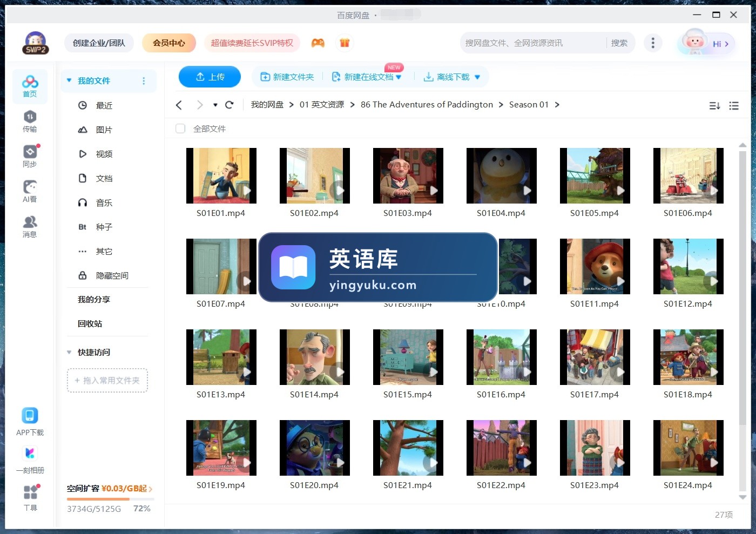Image resolution: width=756 pixels, height=534 pixels.
Task: Collapse the 快捷访问 section arrow
Action: tap(69, 352)
